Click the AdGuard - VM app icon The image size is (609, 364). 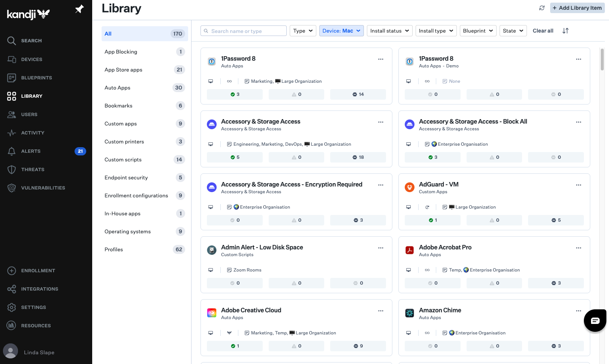tap(410, 187)
